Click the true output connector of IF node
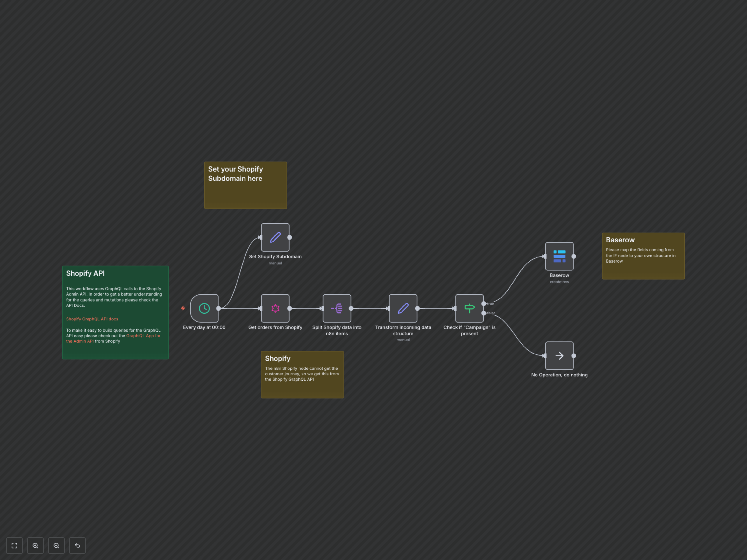The image size is (747, 560). point(484,304)
